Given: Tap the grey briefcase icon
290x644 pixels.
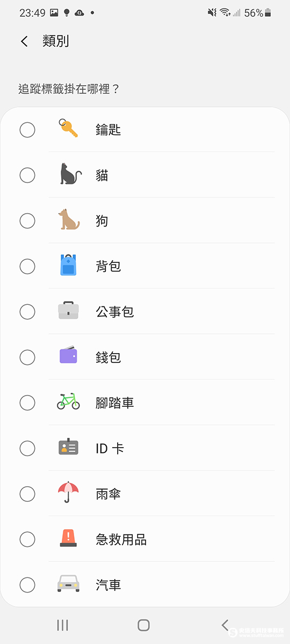Looking at the screenshot, I should [x=68, y=311].
